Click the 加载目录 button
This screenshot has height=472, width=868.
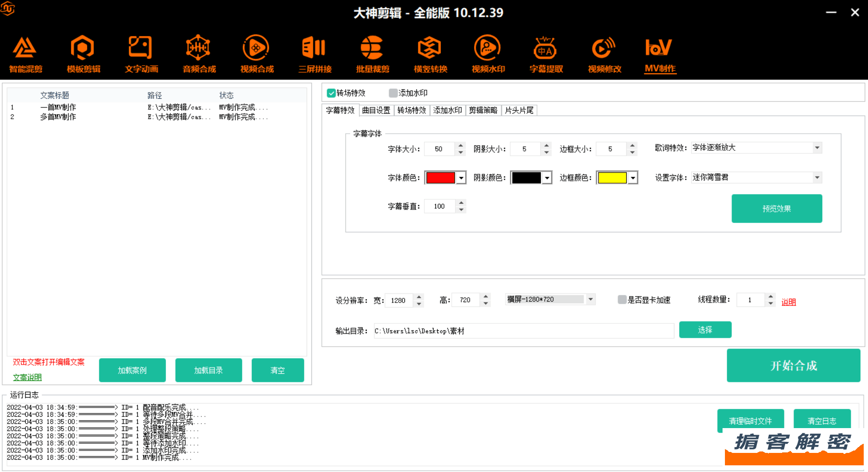208,370
